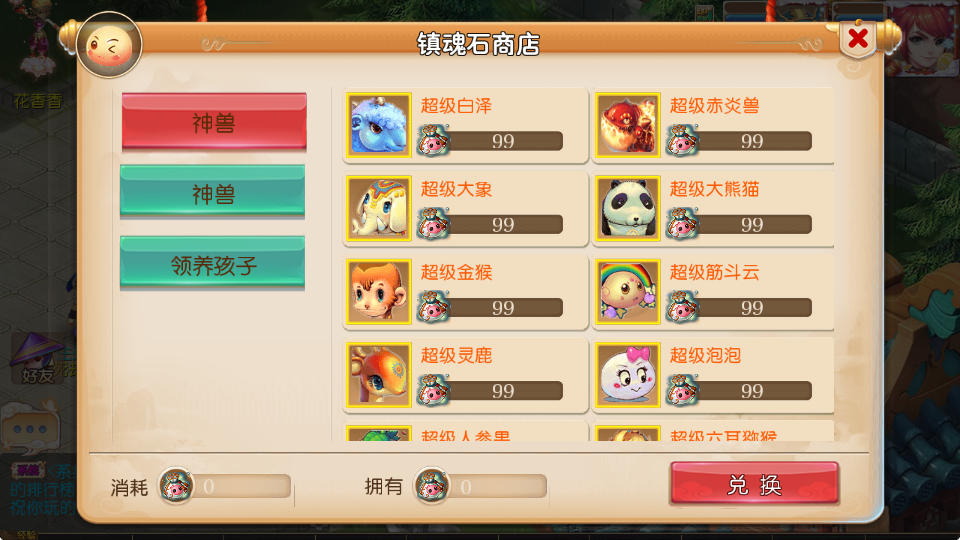Pick the 超级大熊猫 panda icon
This screenshot has height=540, width=960.
point(628,208)
